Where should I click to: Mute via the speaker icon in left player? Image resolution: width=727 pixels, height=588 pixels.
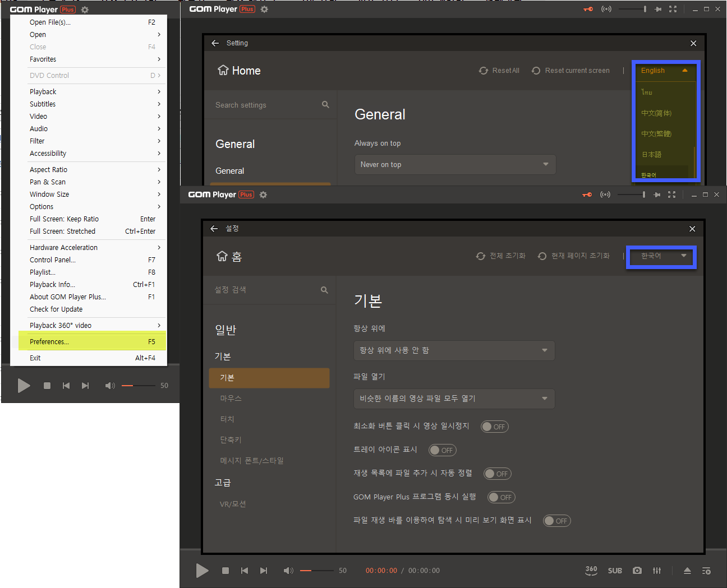110,386
